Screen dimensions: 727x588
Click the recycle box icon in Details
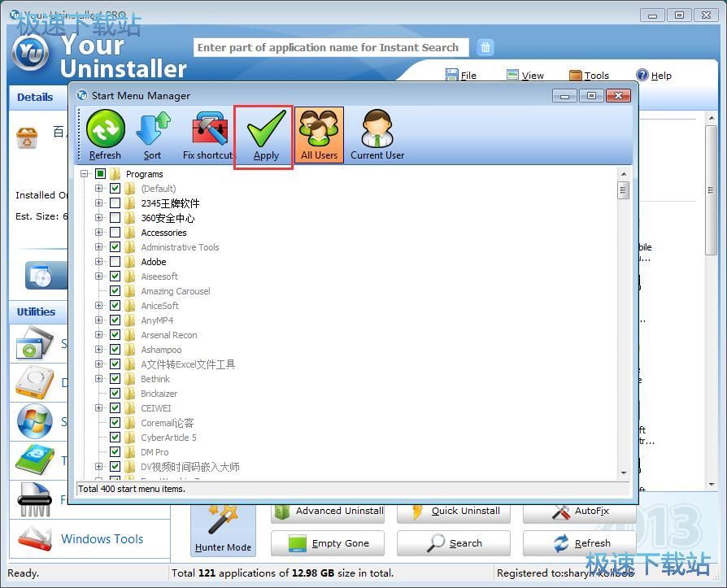click(x=27, y=137)
